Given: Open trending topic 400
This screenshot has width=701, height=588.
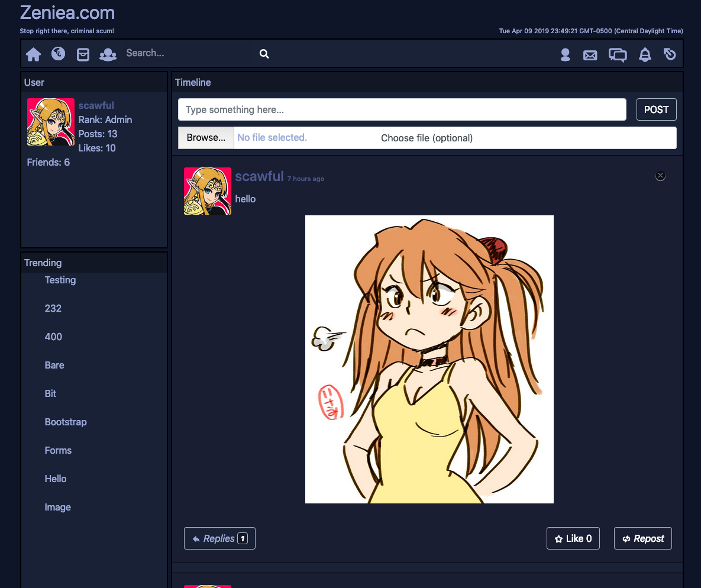Looking at the screenshot, I should 53,337.
